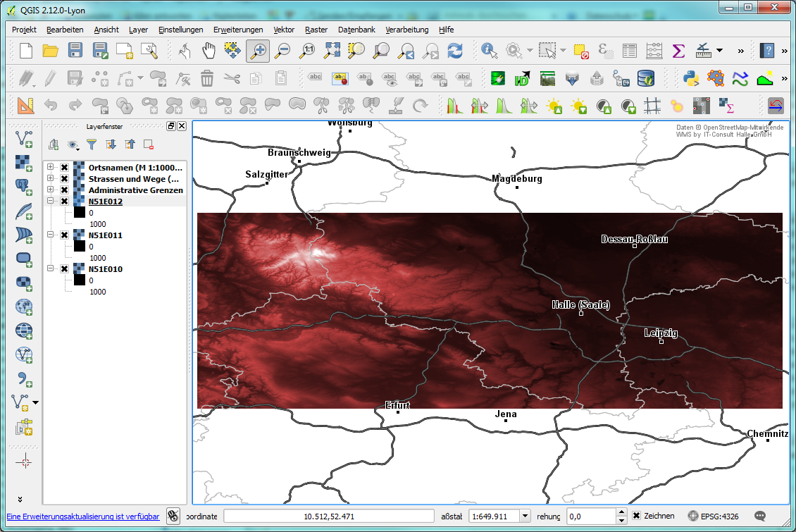The image size is (796, 532).
Task: Open the Raster menu
Action: 316,30
